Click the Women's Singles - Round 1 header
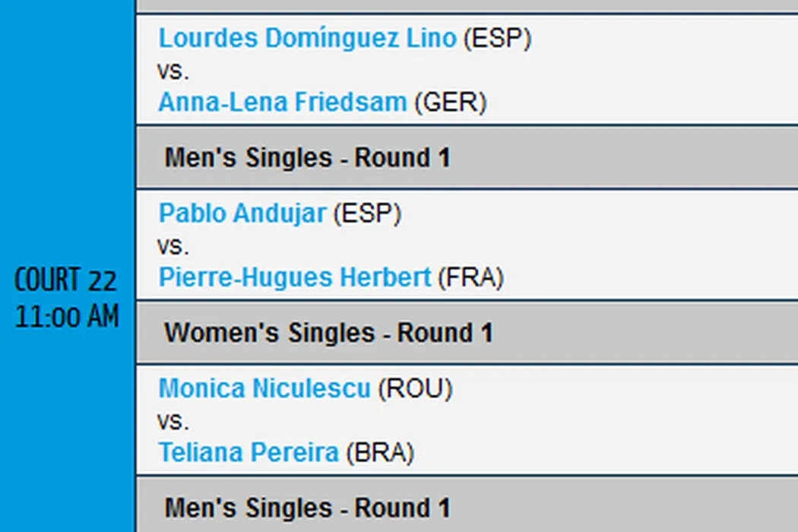 (x=328, y=333)
